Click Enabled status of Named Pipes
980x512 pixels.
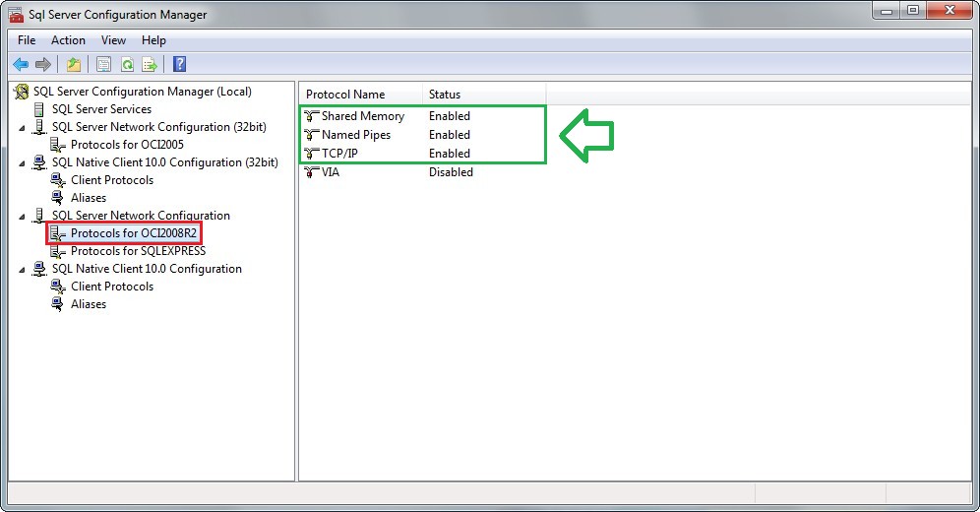[x=450, y=135]
